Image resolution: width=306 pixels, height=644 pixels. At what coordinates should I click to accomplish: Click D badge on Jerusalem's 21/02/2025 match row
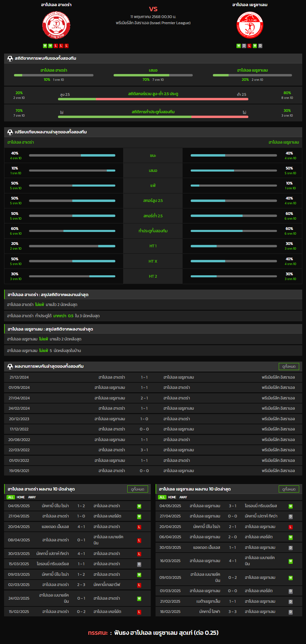[x=291, y=602]
